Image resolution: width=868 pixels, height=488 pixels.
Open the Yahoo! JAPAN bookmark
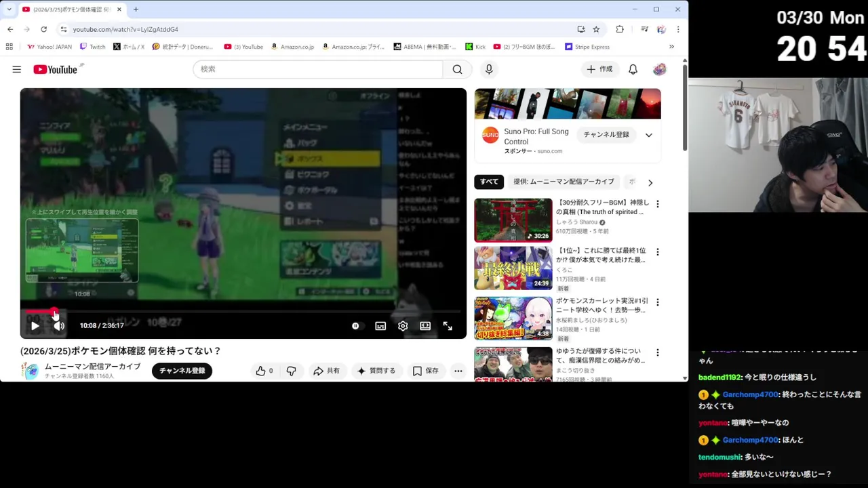coord(50,47)
